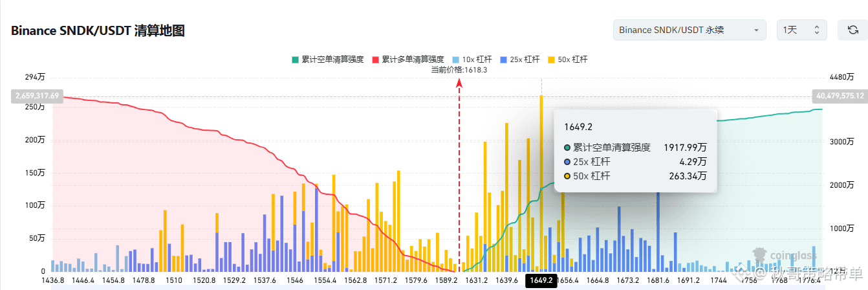This screenshot has height=290, width=868.
Task: Click the 1744 x-axis label
Action: 717,280
